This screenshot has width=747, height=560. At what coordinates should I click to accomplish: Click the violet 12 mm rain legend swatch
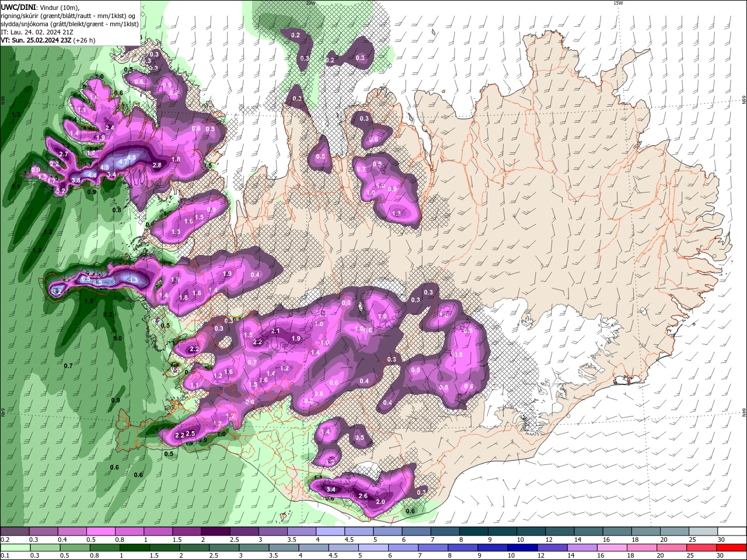(x=552, y=548)
